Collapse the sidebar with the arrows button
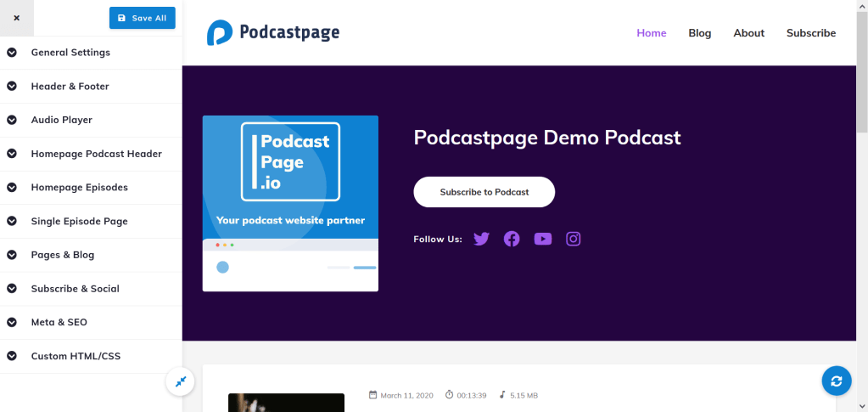 click(181, 381)
